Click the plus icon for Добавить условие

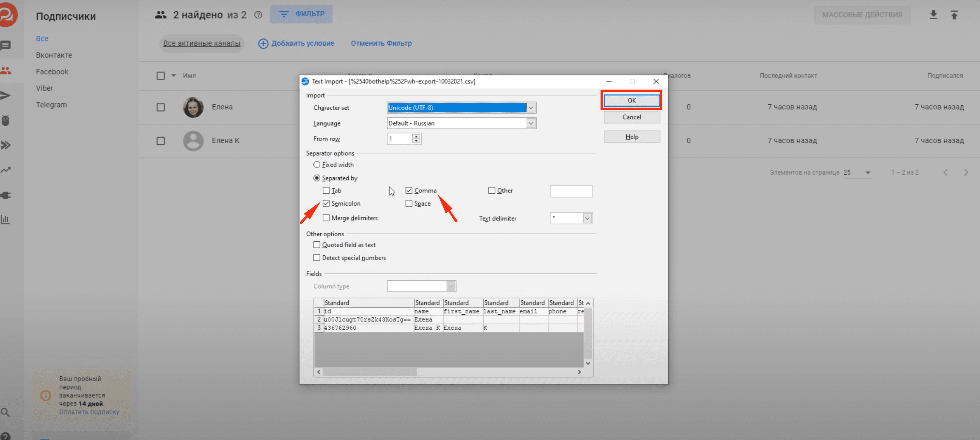[263, 43]
